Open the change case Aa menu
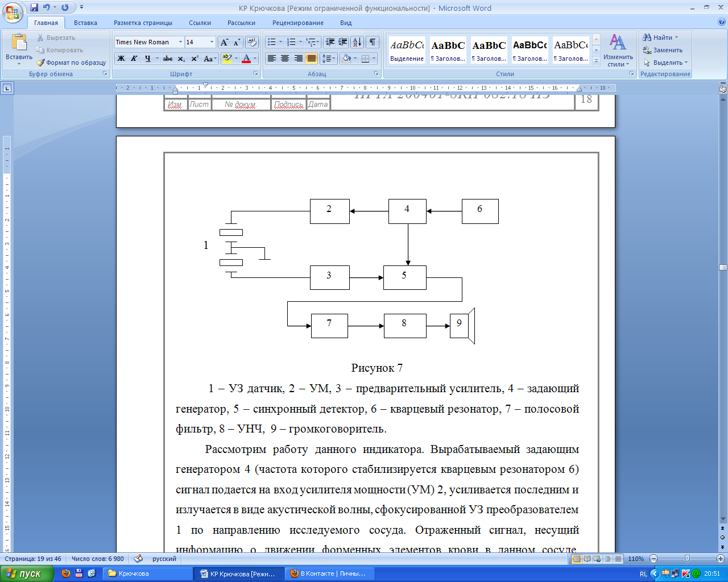The image size is (728, 582). (210, 58)
